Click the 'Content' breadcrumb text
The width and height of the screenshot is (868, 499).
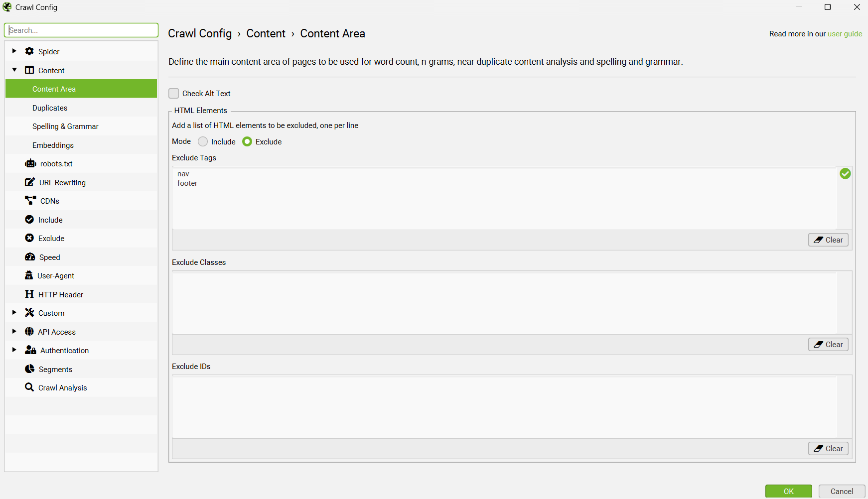[x=266, y=33]
